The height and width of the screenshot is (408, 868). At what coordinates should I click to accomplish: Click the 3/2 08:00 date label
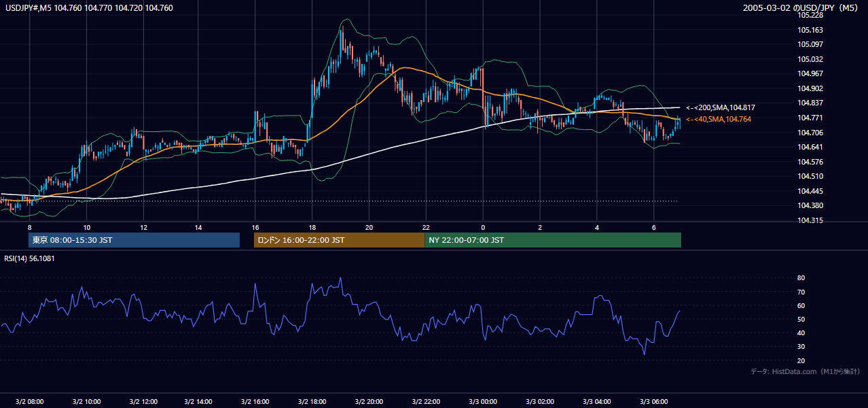(x=30, y=402)
